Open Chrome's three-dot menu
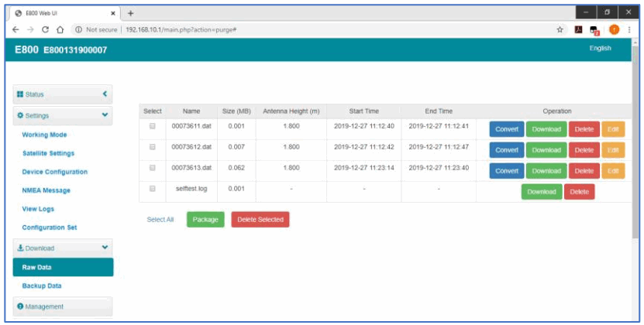Image resolution: width=644 pixels, height=325 pixels. point(629,29)
